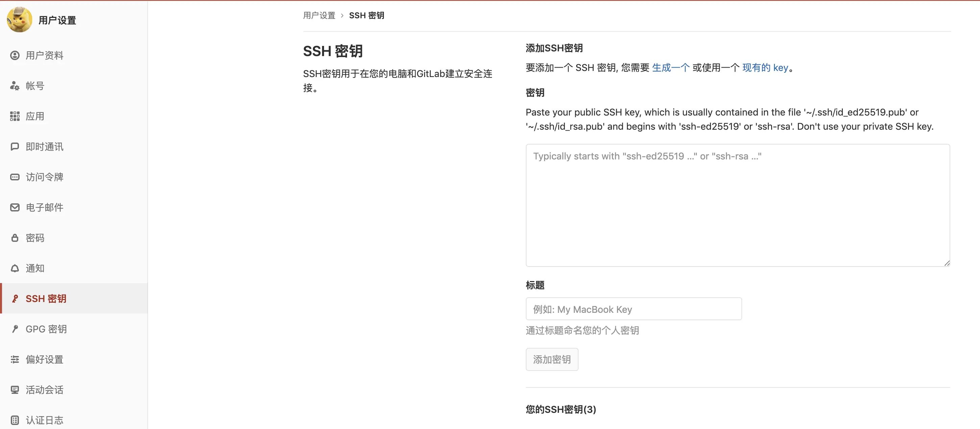Go to the 认证日志 authentication log
This screenshot has width=980, height=429.
pos(44,420)
